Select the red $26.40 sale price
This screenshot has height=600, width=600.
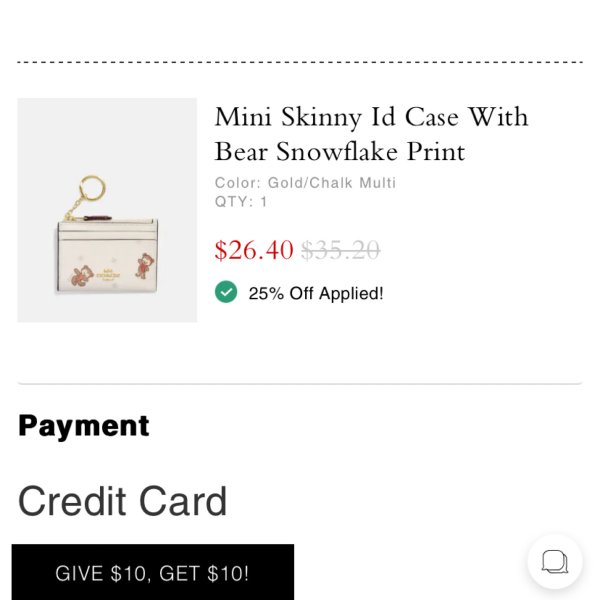click(254, 250)
